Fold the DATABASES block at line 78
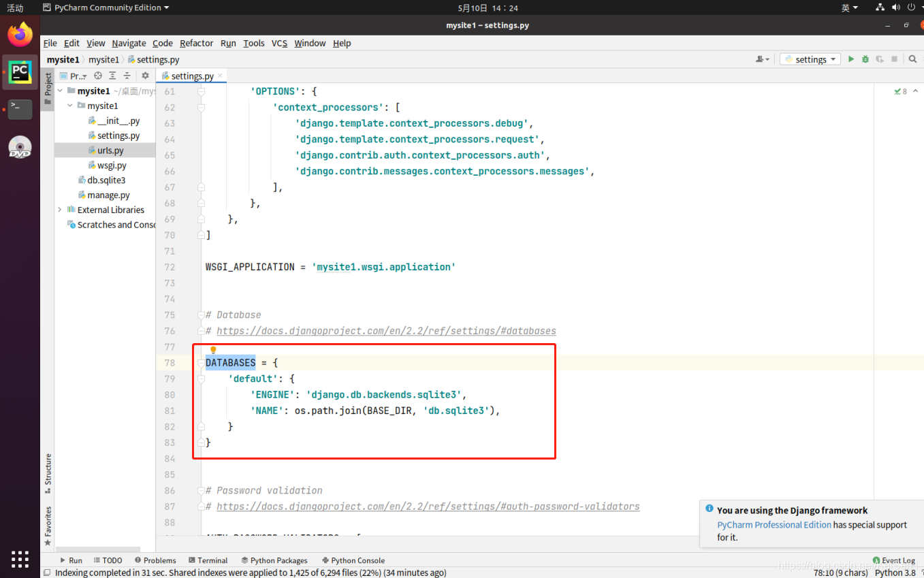Image resolution: width=924 pixels, height=578 pixels. pyautogui.click(x=201, y=363)
